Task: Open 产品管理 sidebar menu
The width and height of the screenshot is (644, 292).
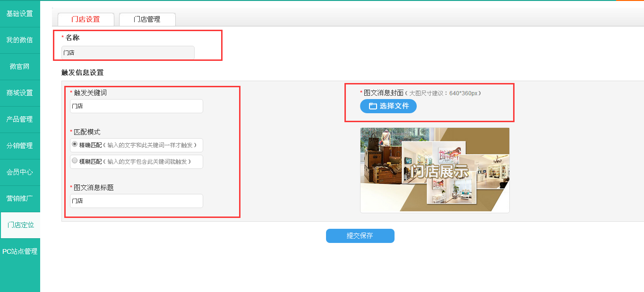Action: click(20, 119)
